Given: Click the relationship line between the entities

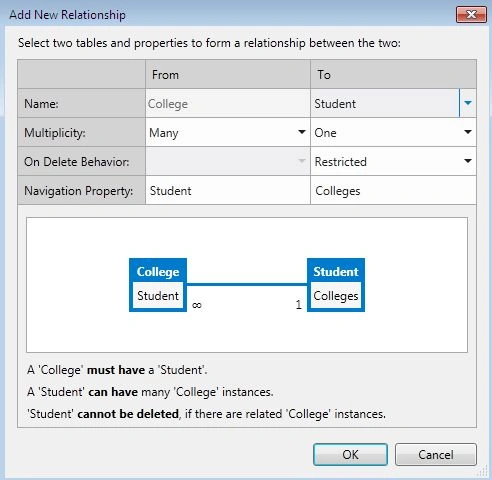Looking at the screenshot, I should pos(247,284).
